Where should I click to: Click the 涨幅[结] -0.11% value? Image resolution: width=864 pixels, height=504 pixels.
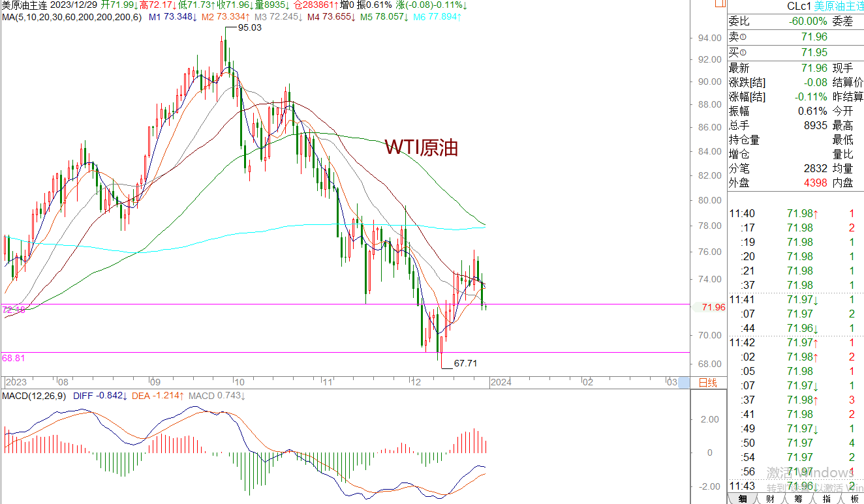coord(810,96)
